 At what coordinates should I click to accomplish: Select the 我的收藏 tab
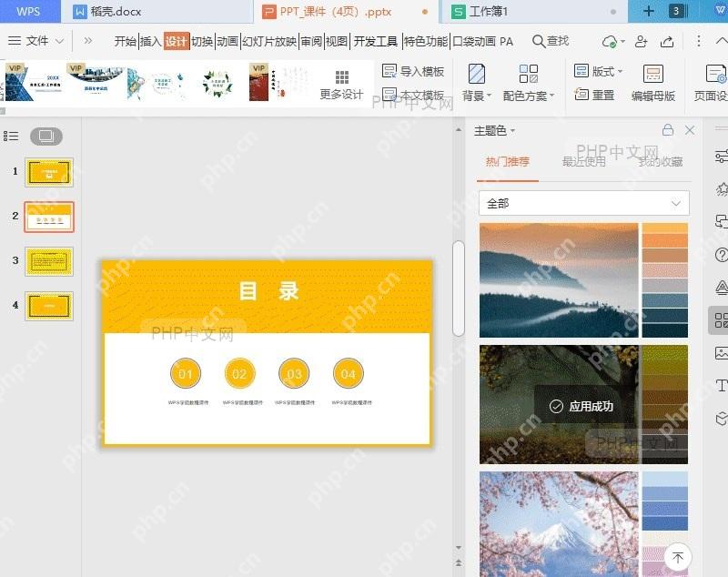pyautogui.click(x=661, y=161)
